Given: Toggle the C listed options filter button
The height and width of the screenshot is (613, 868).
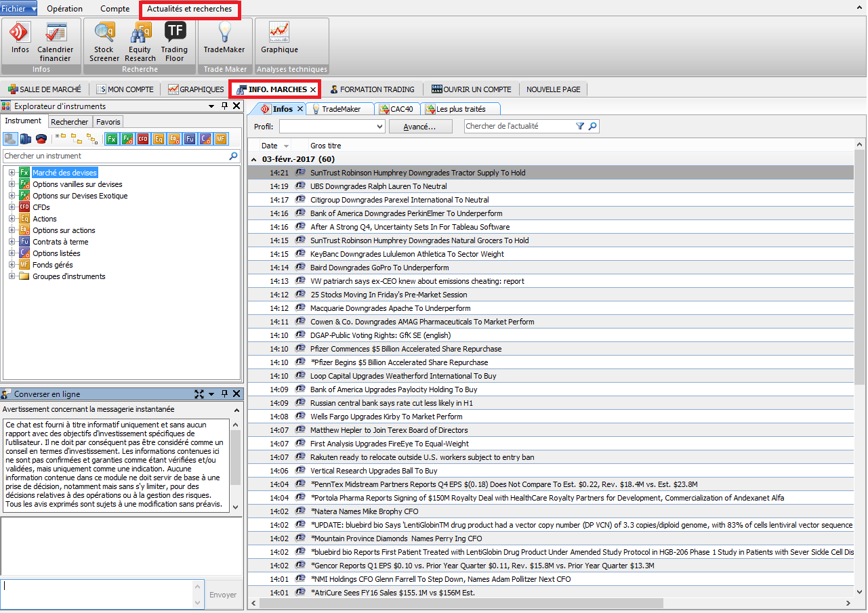Looking at the screenshot, I should 205,139.
